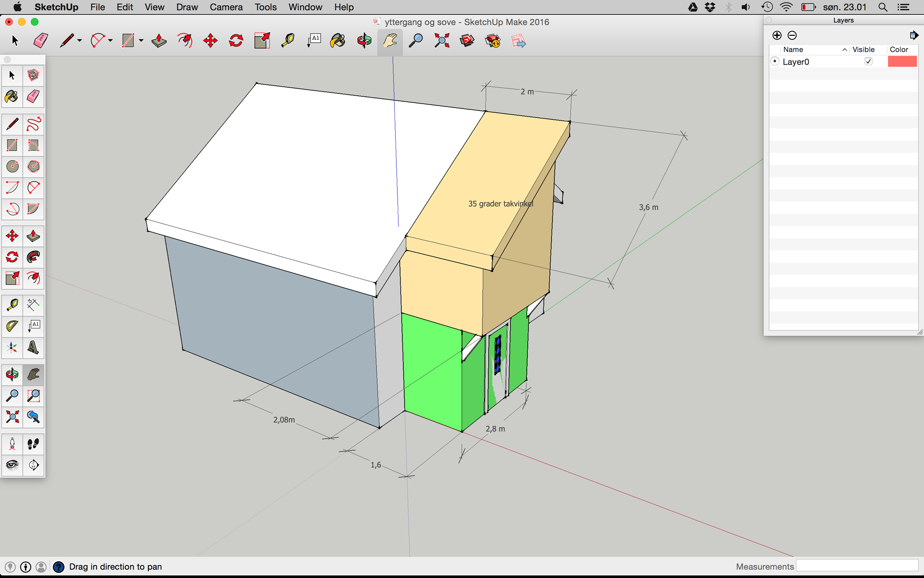Image resolution: width=924 pixels, height=578 pixels.
Task: Click the Measurements input field
Action: click(x=857, y=566)
